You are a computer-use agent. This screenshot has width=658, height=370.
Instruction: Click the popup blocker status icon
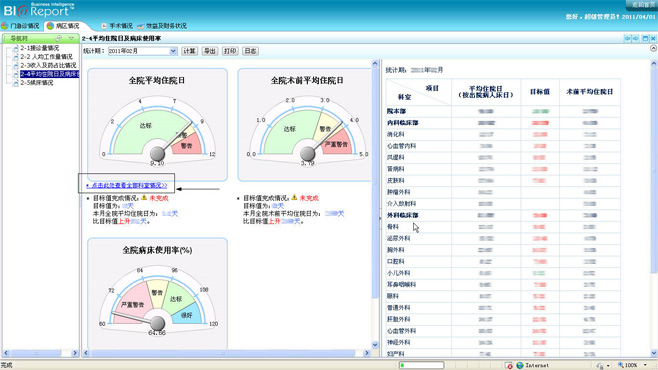tap(509, 365)
